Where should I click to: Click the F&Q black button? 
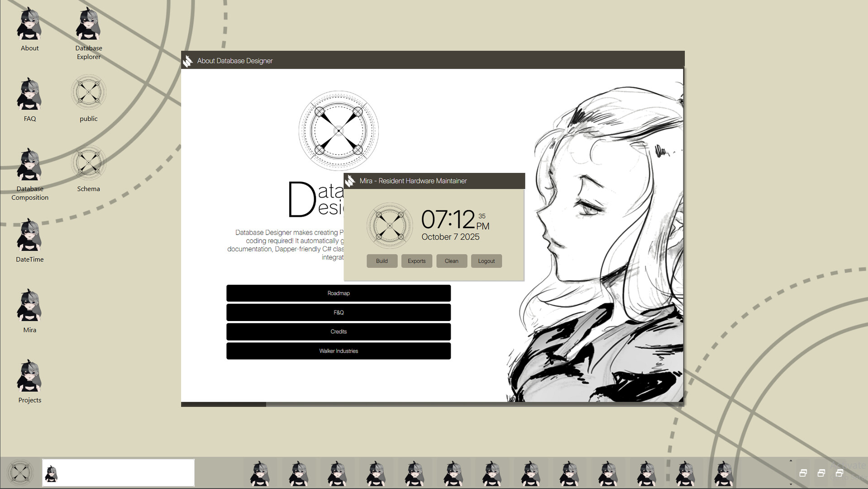pos(339,312)
